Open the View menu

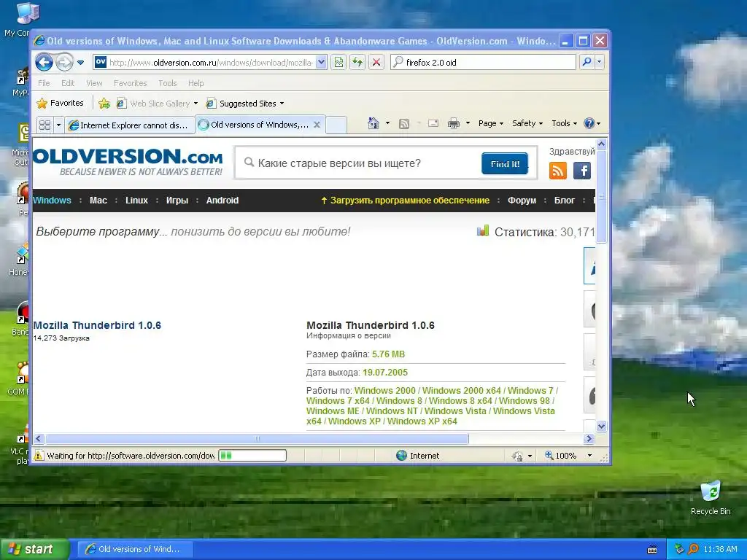94,83
